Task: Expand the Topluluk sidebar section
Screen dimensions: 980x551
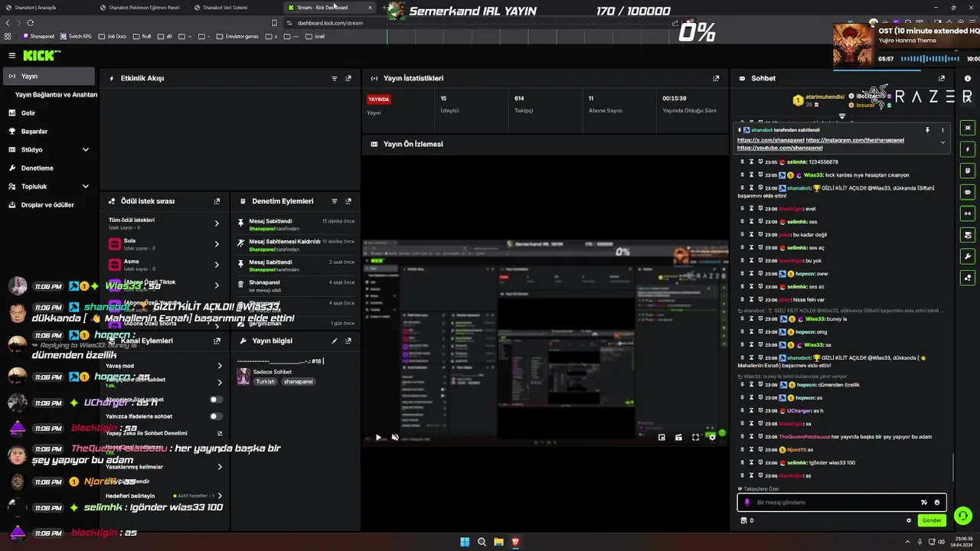Action: pyautogui.click(x=86, y=187)
